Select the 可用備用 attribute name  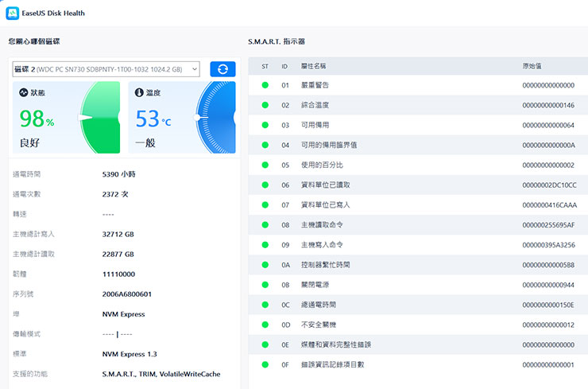point(315,125)
